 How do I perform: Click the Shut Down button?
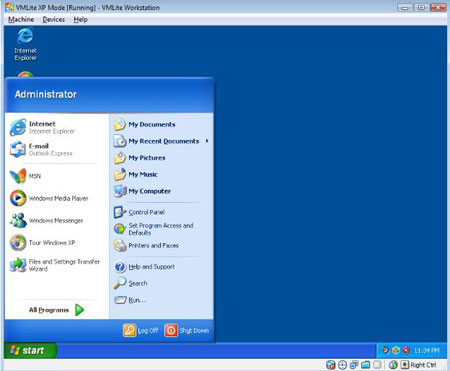pyautogui.click(x=187, y=330)
